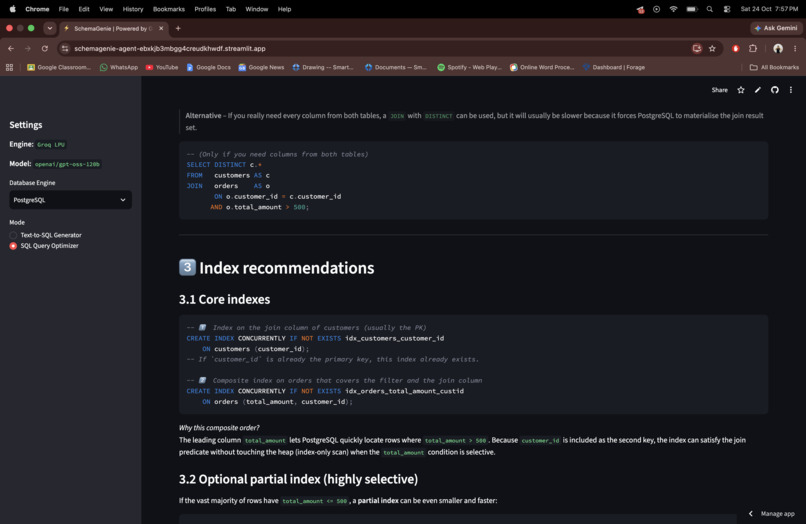Open YouTube bookmark
This screenshot has height=524, width=806.
point(162,67)
